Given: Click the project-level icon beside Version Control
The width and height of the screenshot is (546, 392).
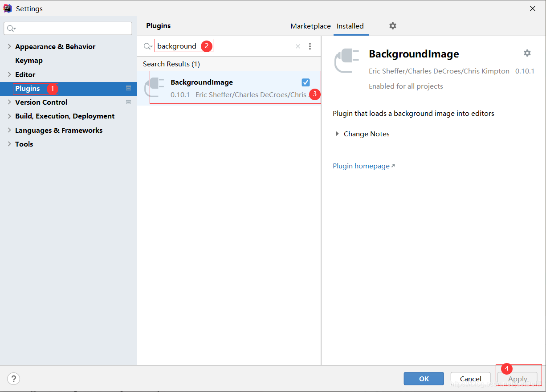Looking at the screenshot, I should tap(128, 102).
